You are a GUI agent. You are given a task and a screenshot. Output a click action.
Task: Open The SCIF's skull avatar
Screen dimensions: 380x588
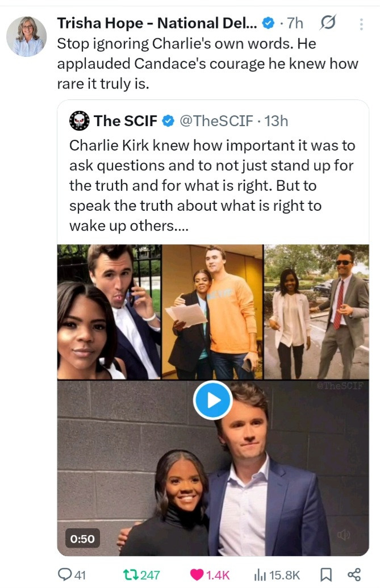(x=79, y=121)
